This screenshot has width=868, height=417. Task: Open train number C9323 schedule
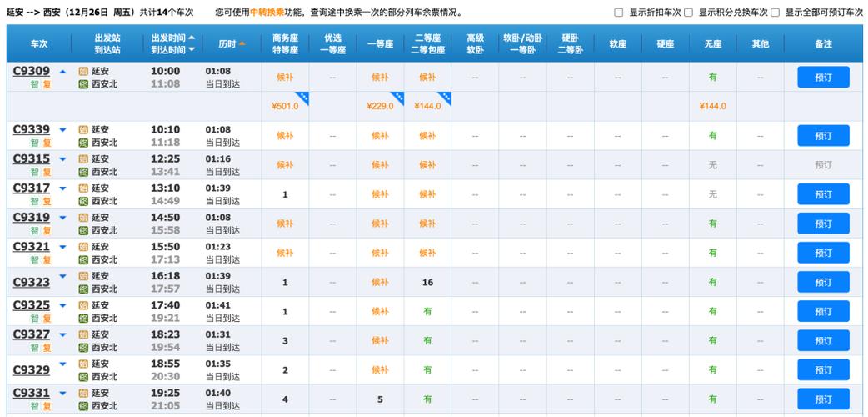pos(32,282)
